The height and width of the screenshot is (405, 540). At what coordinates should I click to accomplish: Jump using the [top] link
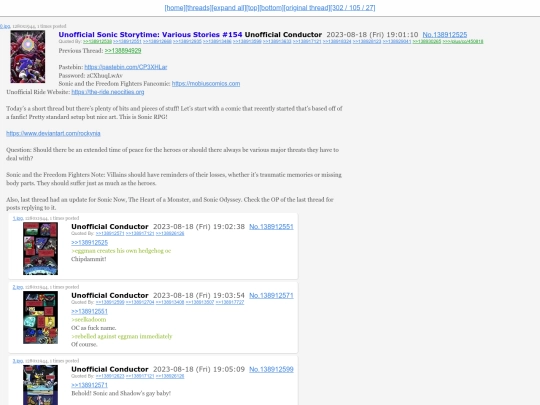[253, 8]
